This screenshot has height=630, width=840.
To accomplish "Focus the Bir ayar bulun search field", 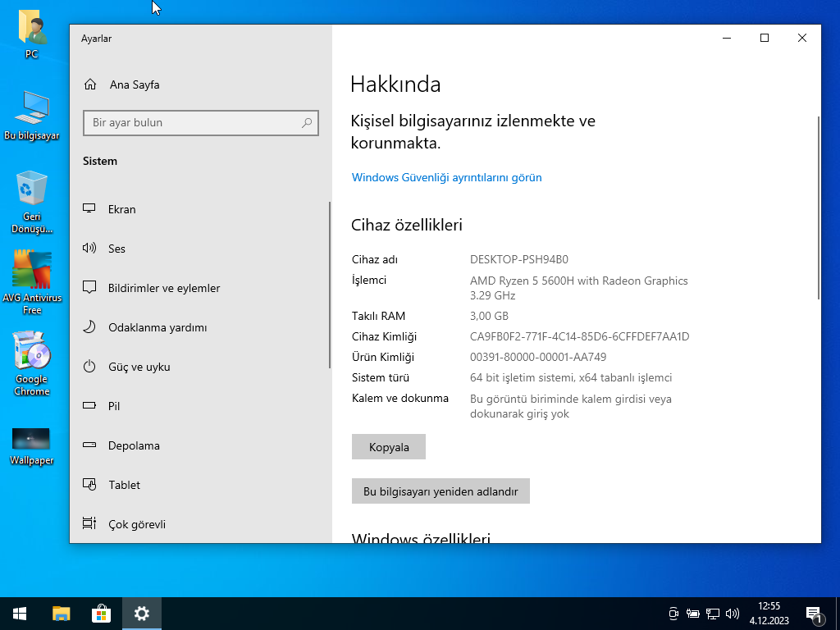I will (201, 123).
